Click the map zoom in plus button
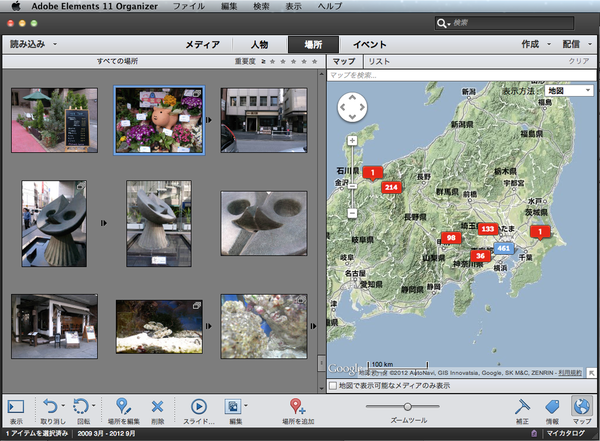The width and height of the screenshot is (600, 441). [352, 140]
